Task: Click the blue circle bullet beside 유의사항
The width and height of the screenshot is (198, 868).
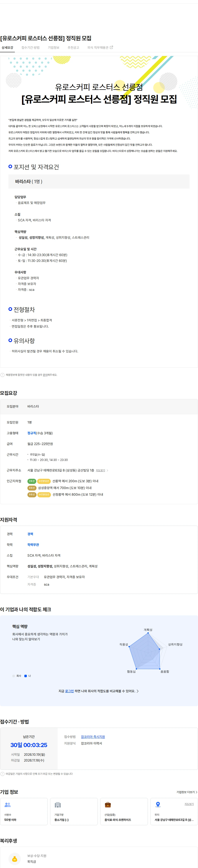Action: [x=11, y=340]
